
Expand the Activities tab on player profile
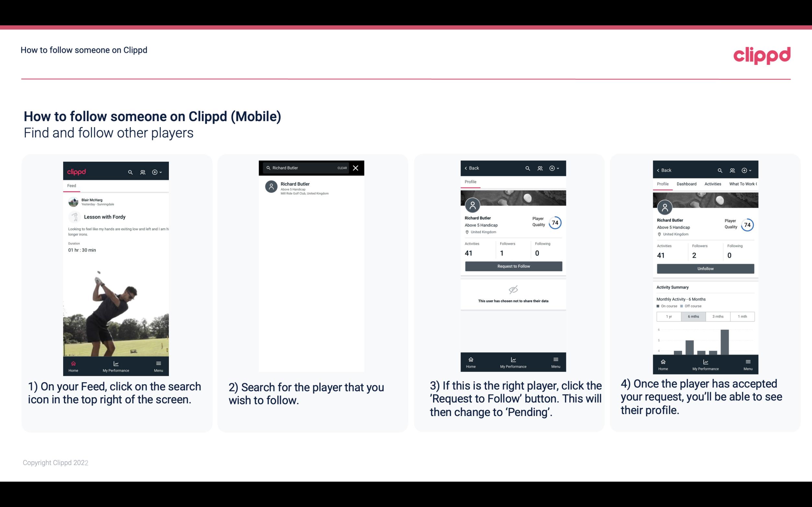click(713, 183)
